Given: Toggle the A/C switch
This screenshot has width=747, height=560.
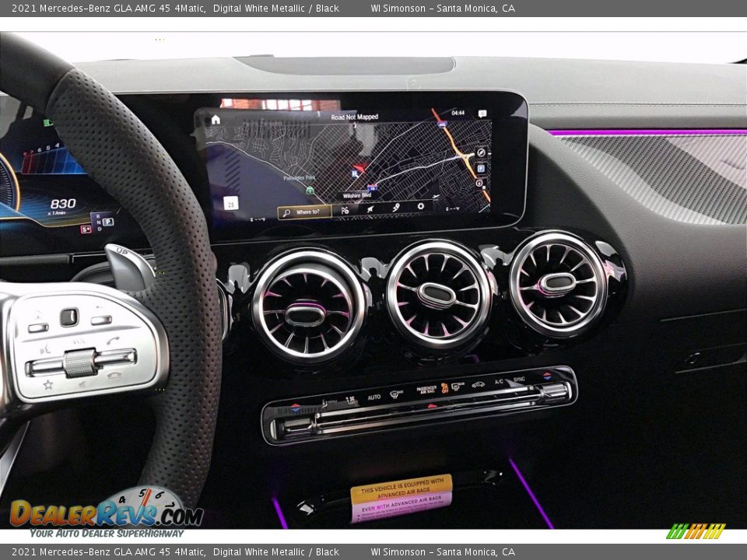Looking at the screenshot, I should (499, 381).
